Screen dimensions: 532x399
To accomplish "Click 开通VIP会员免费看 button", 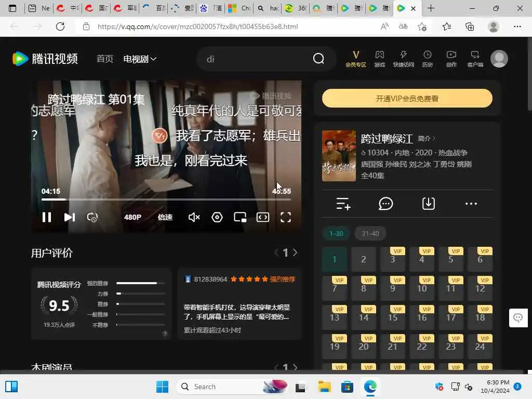I will tap(407, 98).
